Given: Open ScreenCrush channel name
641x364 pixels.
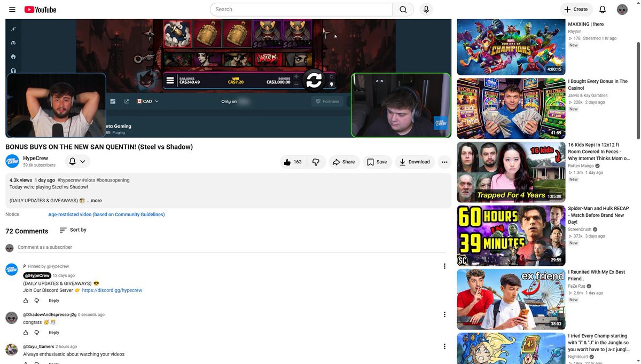Looking at the screenshot, I should tap(581, 230).
